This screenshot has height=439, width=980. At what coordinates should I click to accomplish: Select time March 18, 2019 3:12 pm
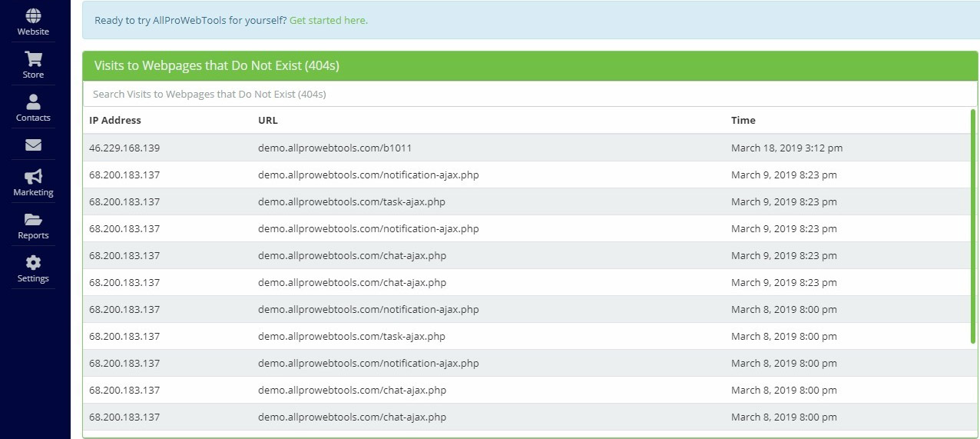click(786, 148)
